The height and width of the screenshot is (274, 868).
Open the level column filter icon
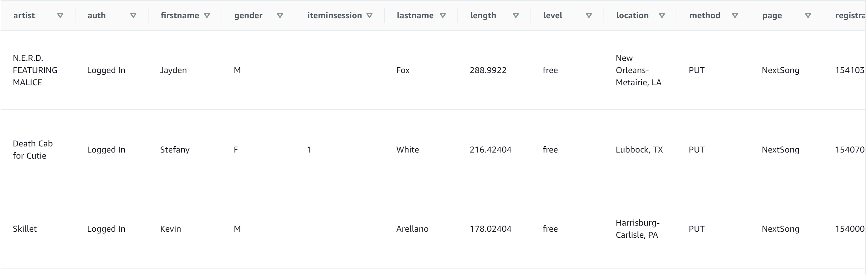[589, 15]
